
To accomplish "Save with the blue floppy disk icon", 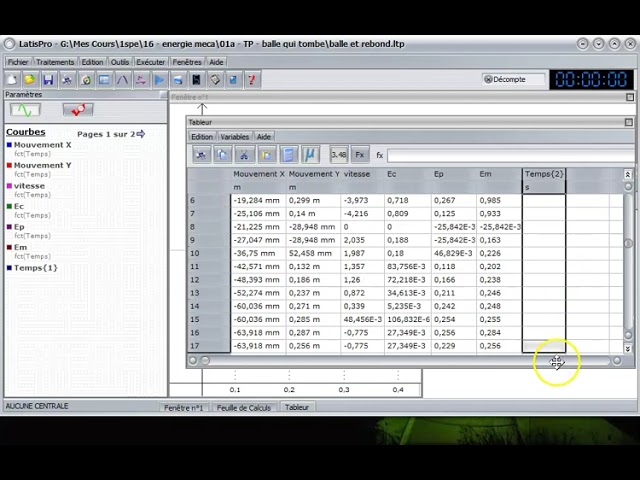I will click(x=49, y=80).
